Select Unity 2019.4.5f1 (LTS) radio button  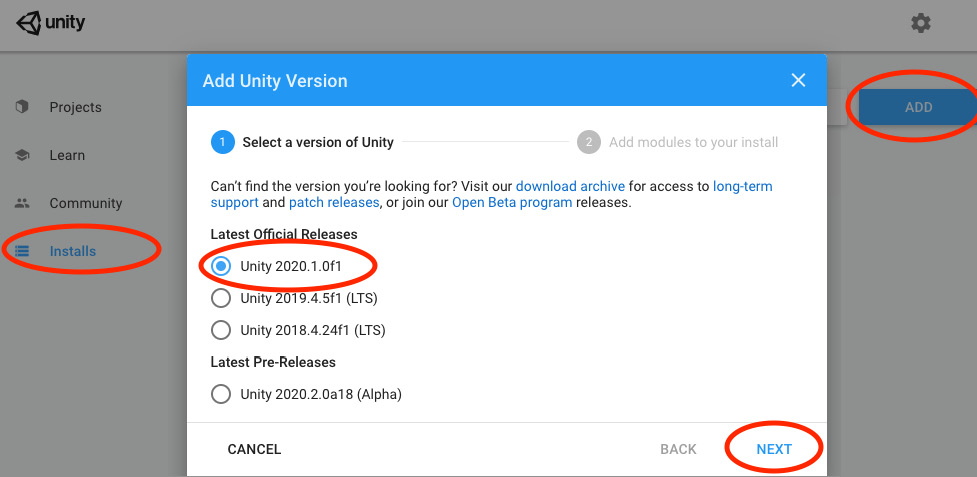[222, 298]
